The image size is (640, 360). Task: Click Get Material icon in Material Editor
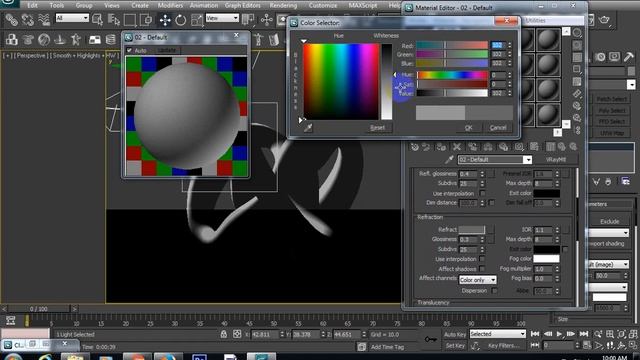(415, 147)
